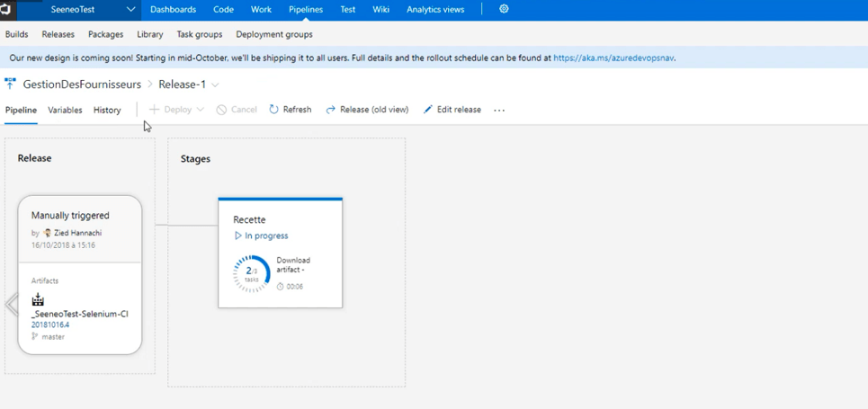Expand the Release-1 chevron dropdown

(216, 84)
